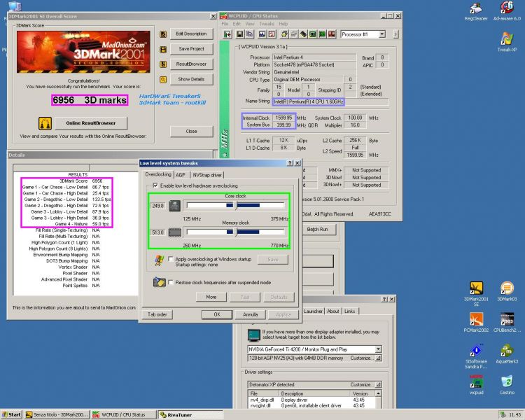Click the Core clock slider handle
This screenshot has width=525, height=420.
pyautogui.click(x=236, y=205)
